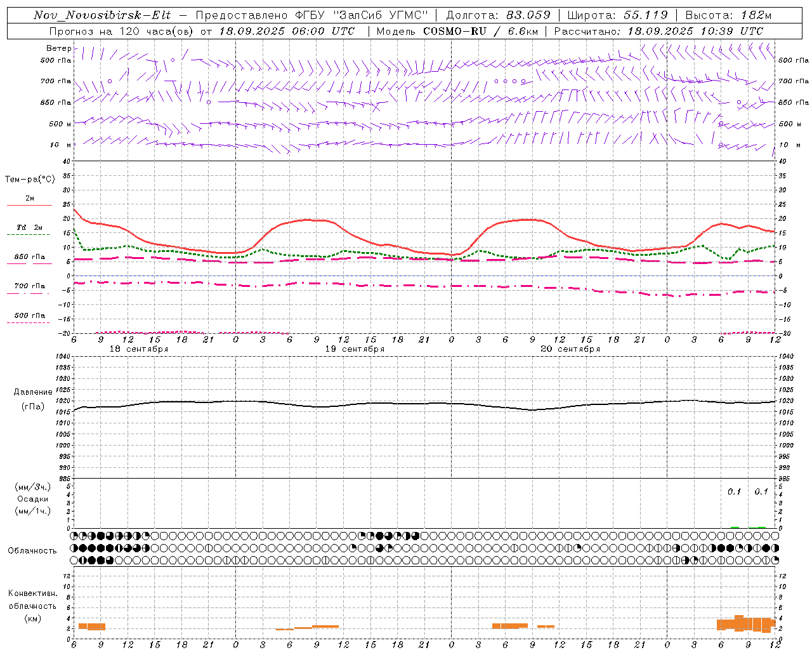Click the 20 сентября date label
The height and width of the screenshot is (650, 812).
(570, 349)
